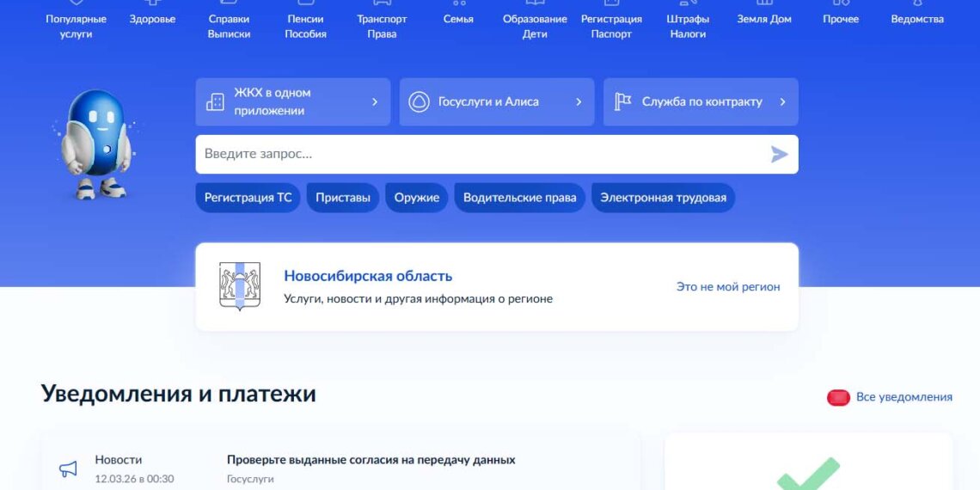This screenshot has height=490, width=980.
Task: Select the Электронная трудовая quick tag
Action: 663,198
